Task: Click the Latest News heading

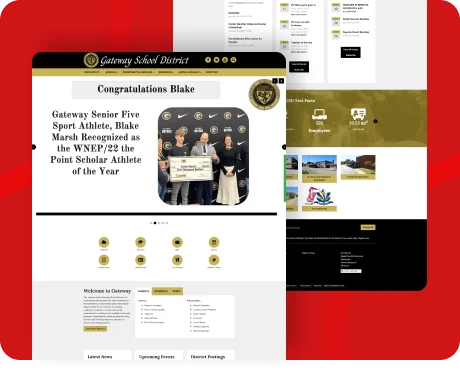Action: pyautogui.click(x=100, y=357)
